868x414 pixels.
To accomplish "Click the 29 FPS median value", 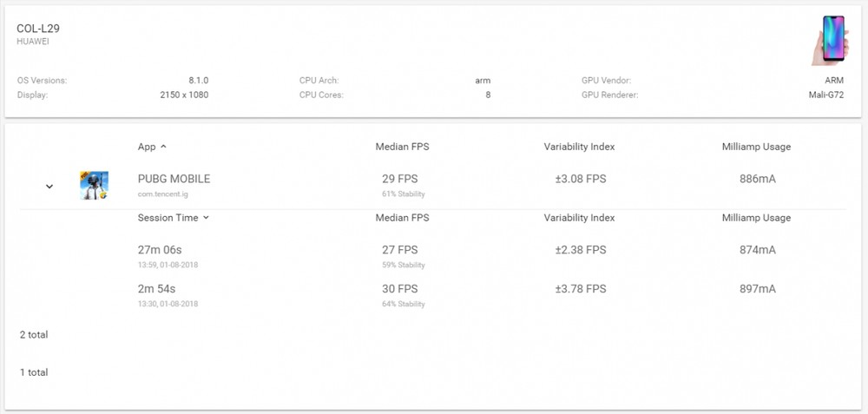I will pyautogui.click(x=399, y=179).
